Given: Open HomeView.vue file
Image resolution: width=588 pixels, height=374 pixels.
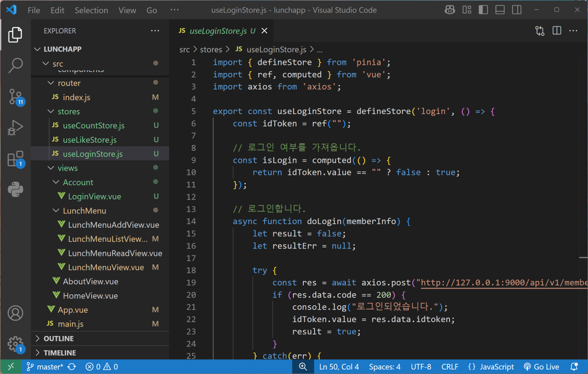Looking at the screenshot, I should [100, 296].
